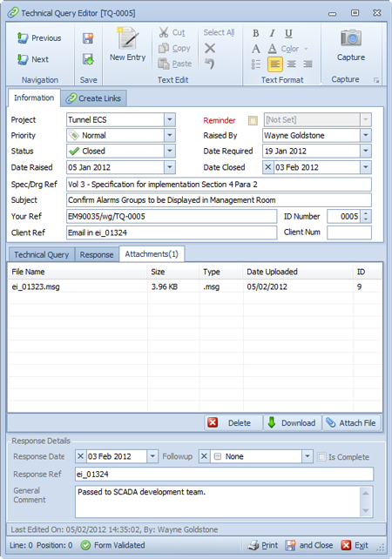Click the Capture camera icon

(351, 37)
